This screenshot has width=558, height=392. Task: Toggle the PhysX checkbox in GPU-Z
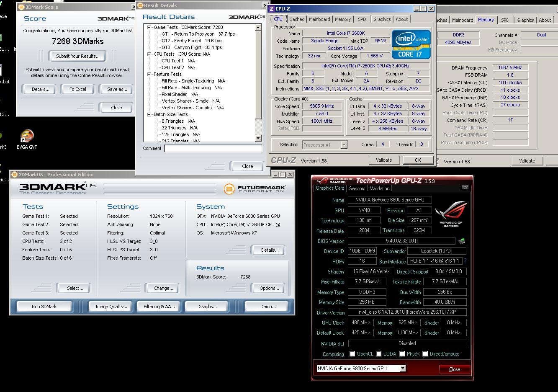click(402, 354)
